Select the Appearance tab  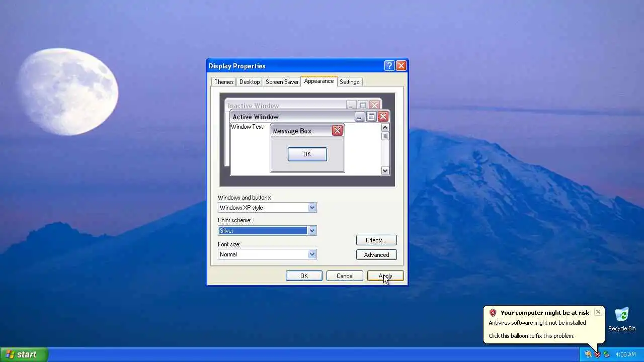coord(318,81)
